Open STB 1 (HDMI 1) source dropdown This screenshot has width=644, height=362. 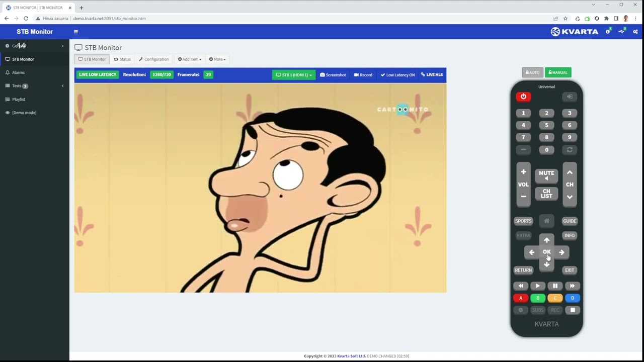point(294,75)
